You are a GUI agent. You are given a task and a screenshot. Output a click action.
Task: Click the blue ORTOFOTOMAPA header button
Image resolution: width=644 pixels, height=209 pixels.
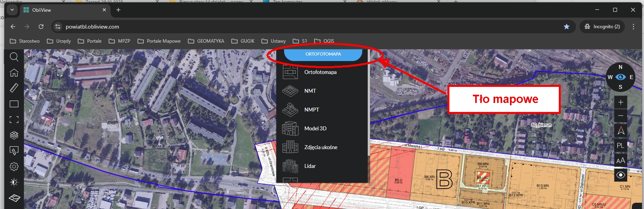(x=323, y=54)
